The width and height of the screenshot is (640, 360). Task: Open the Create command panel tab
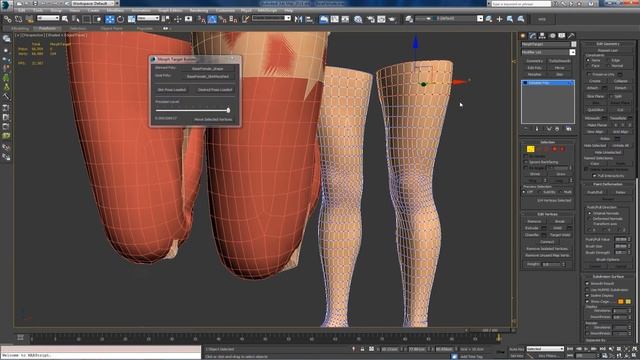523,36
